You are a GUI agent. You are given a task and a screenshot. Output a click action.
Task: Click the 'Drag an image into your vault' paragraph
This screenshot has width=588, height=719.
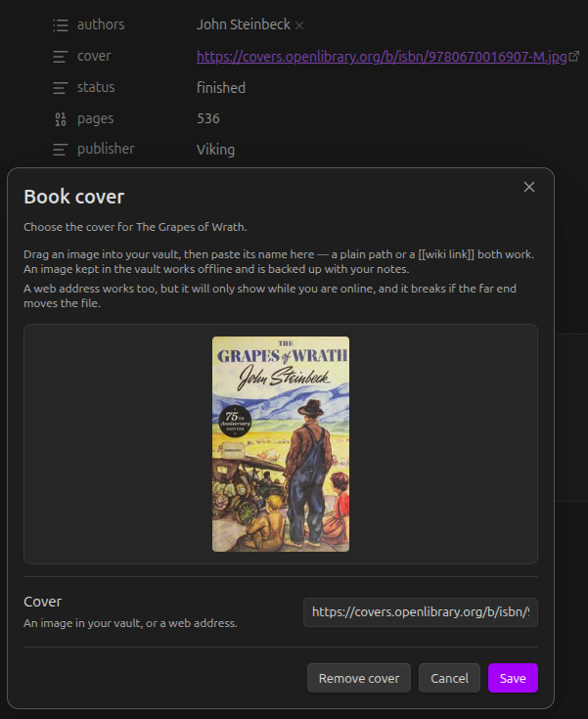pos(279,261)
